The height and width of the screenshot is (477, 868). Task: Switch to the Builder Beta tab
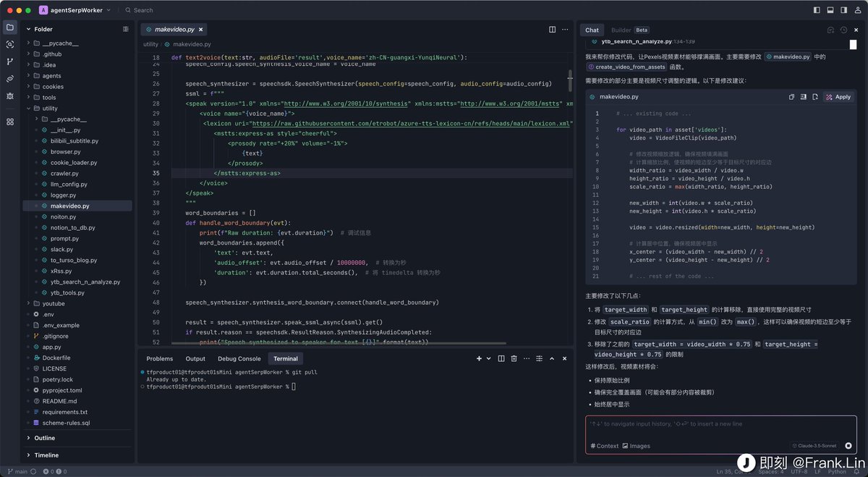click(x=629, y=30)
